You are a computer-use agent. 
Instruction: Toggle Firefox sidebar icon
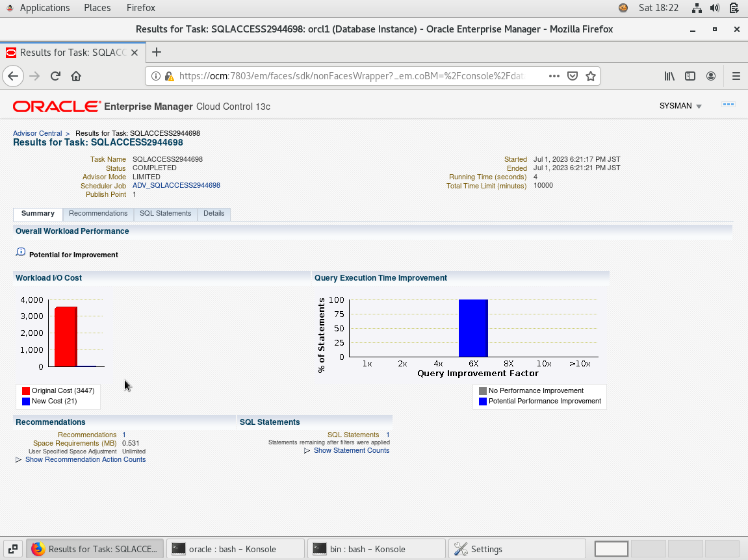[690, 76]
